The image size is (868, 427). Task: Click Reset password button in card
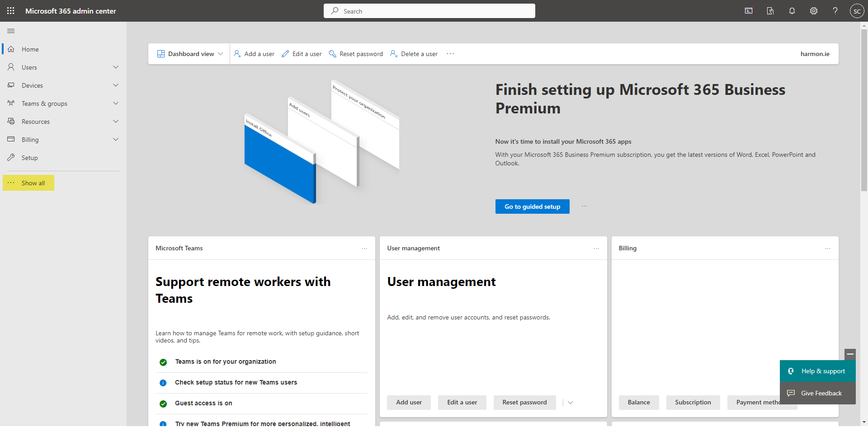524,402
